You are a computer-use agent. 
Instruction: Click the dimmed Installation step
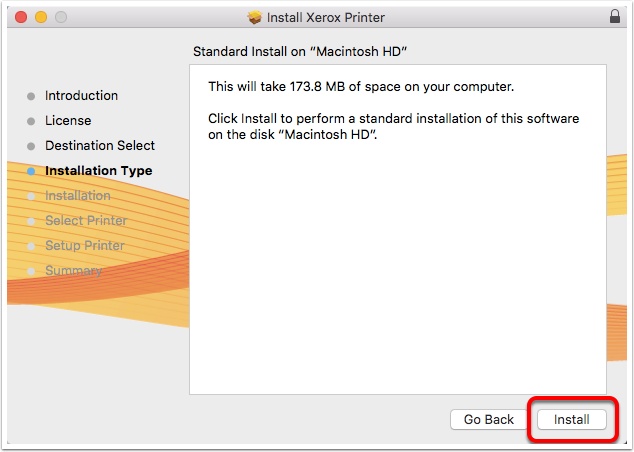[x=78, y=196]
